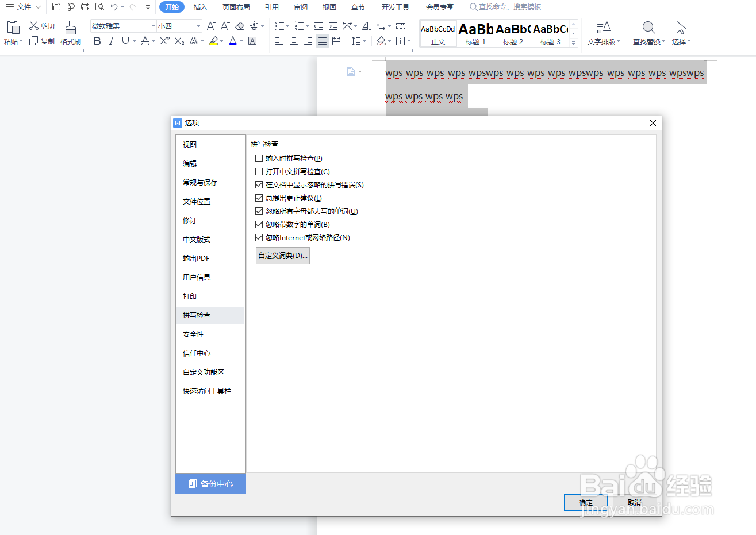Click the superscript X² icon
This screenshot has height=535, width=756.
pyautogui.click(x=164, y=41)
